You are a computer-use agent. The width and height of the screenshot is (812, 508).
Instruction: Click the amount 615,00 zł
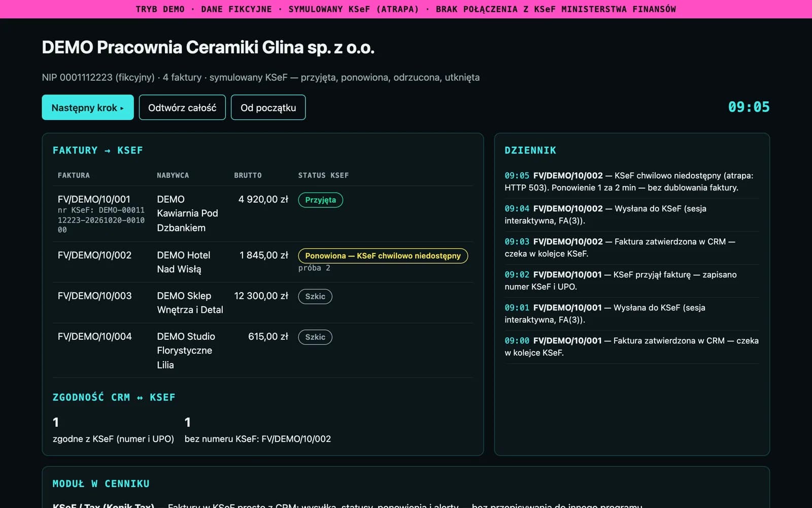click(268, 336)
